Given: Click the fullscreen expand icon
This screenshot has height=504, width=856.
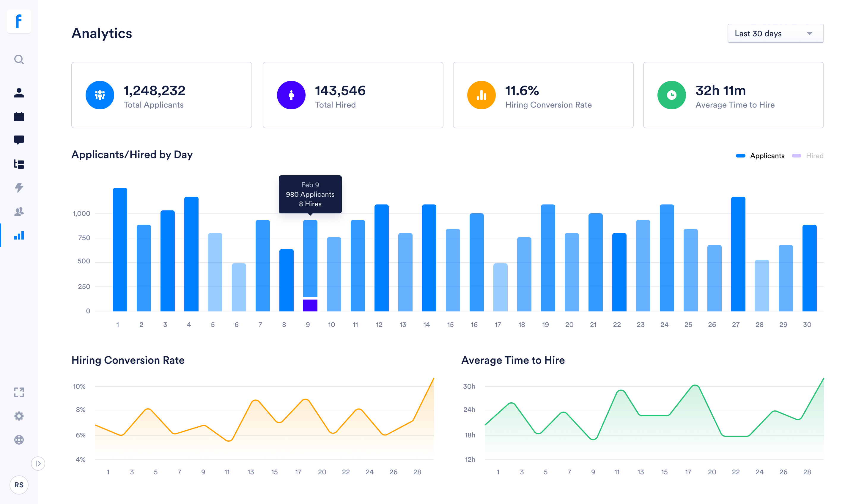Looking at the screenshot, I should click(19, 392).
